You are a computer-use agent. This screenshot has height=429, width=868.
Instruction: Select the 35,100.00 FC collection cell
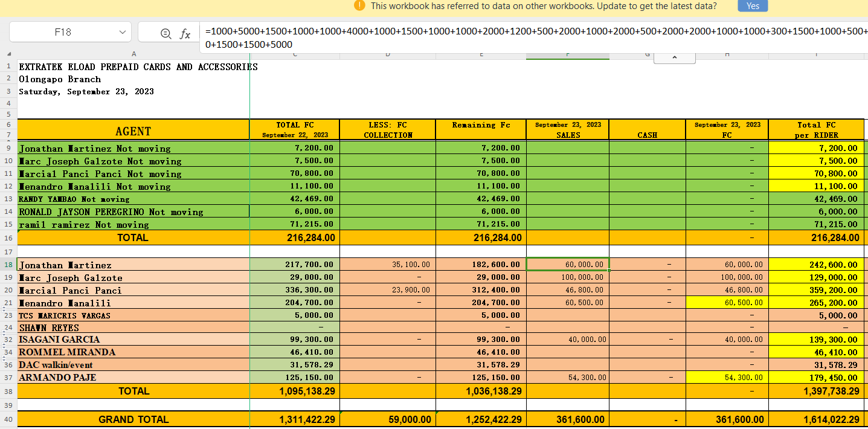click(x=387, y=265)
